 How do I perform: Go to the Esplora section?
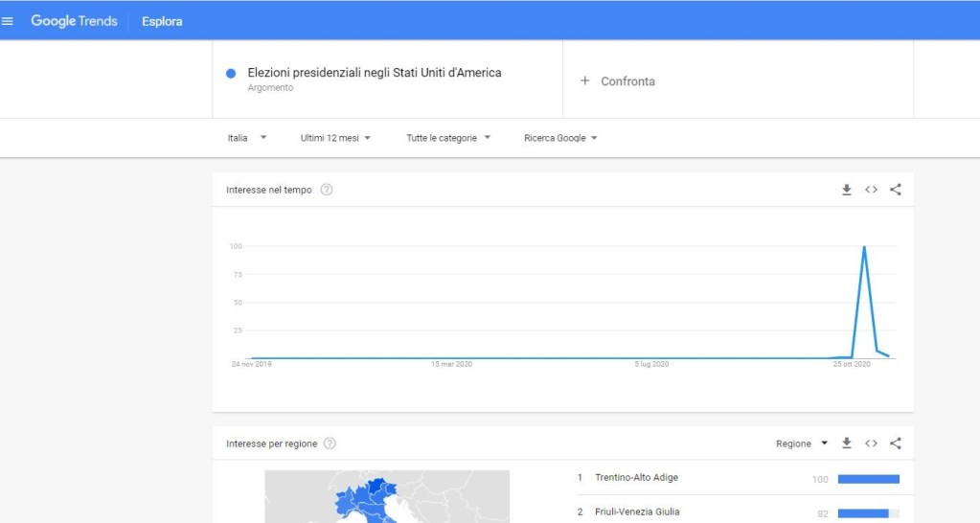coord(162,21)
